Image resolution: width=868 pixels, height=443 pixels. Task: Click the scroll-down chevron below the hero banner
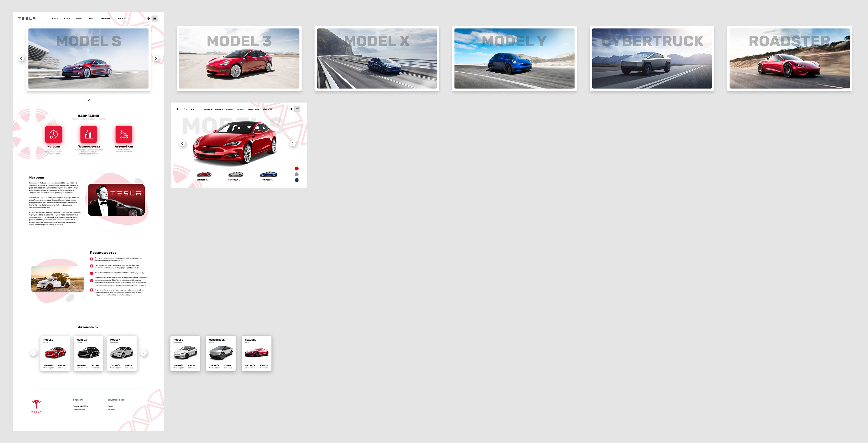[88, 100]
